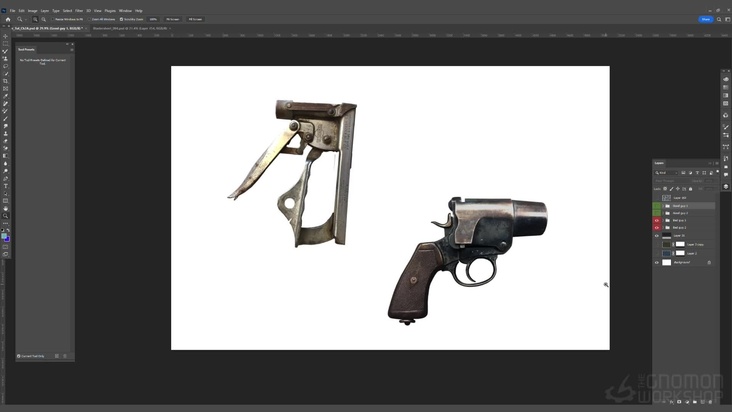Toggle visibility of second red group
Image resolution: width=732 pixels, height=412 pixels.
pos(657,228)
